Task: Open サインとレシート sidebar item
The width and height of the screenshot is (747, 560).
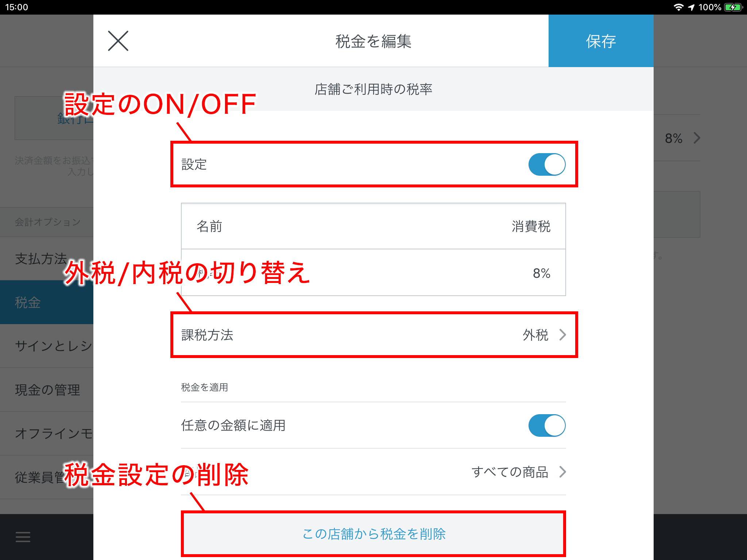Action: click(47, 346)
